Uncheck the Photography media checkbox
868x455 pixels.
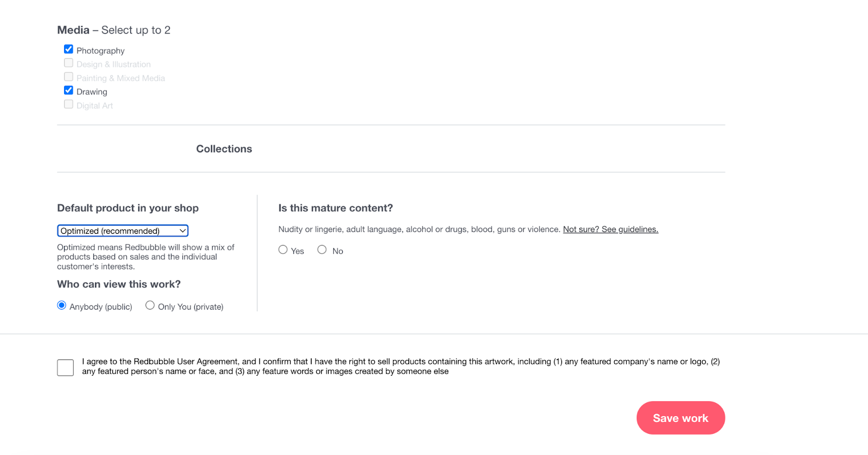[x=68, y=48]
